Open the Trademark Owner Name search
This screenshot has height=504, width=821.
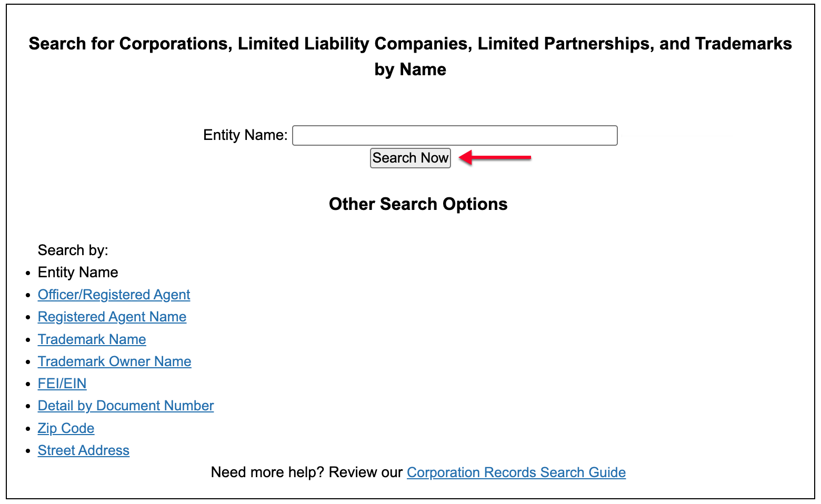(x=114, y=361)
